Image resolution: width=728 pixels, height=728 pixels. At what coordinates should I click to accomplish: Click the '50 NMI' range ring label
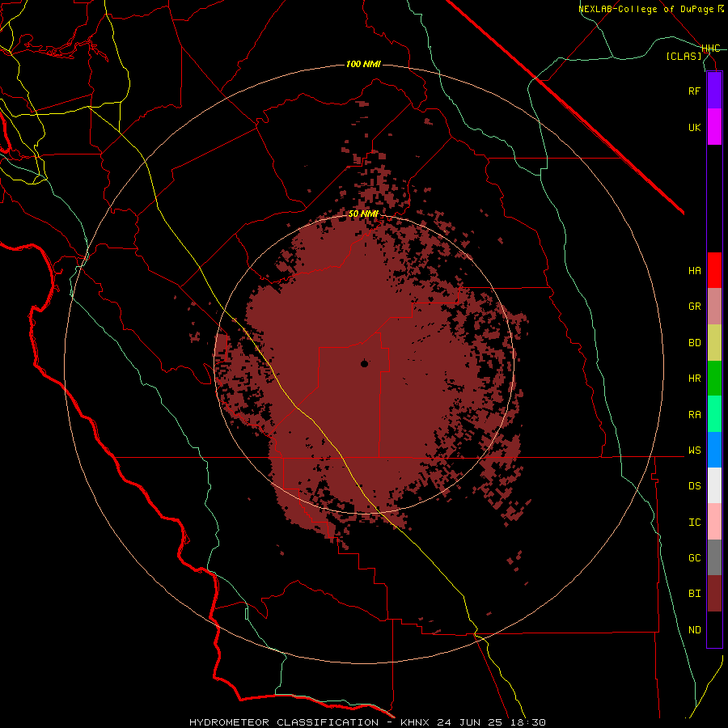coord(363,214)
